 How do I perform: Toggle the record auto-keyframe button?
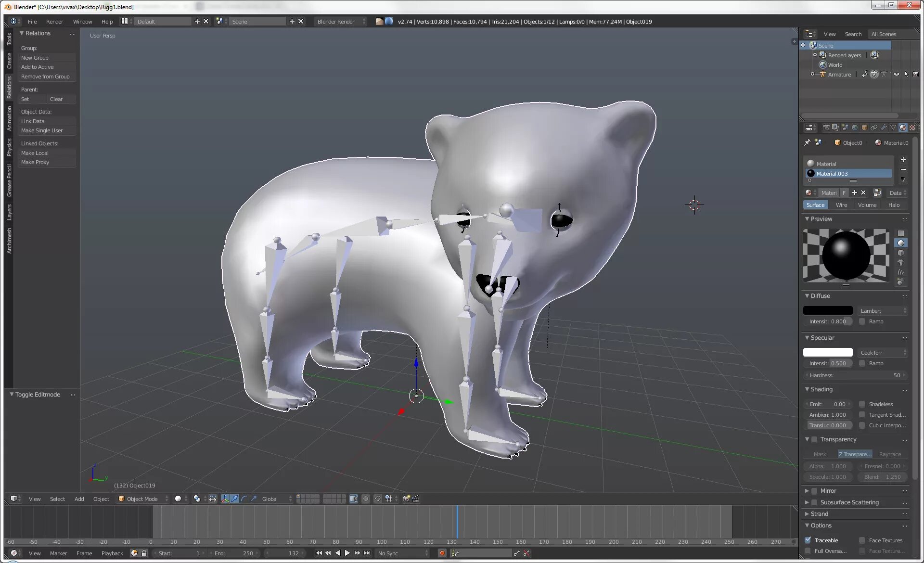click(442, 553)
